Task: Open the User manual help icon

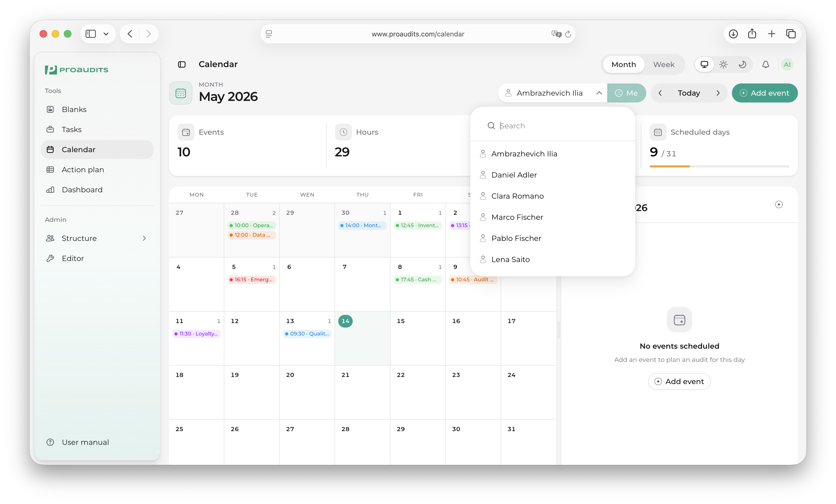Action: click(x=50, y=442)
